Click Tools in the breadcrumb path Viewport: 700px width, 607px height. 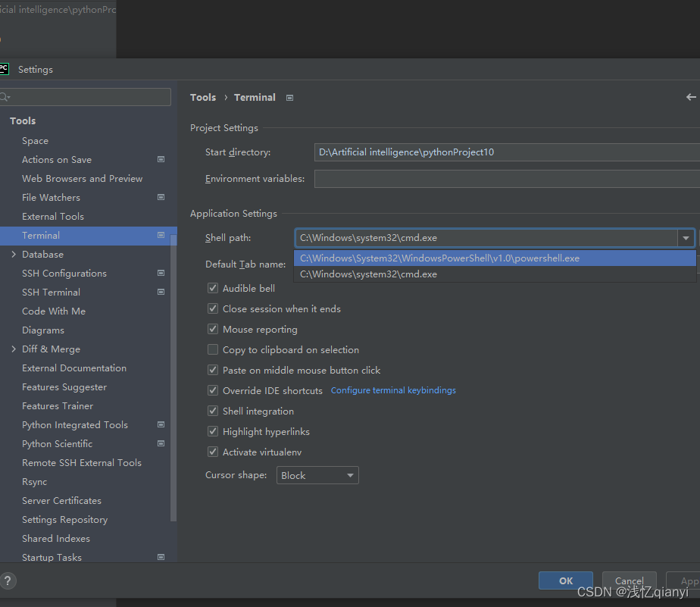point(202,97)
